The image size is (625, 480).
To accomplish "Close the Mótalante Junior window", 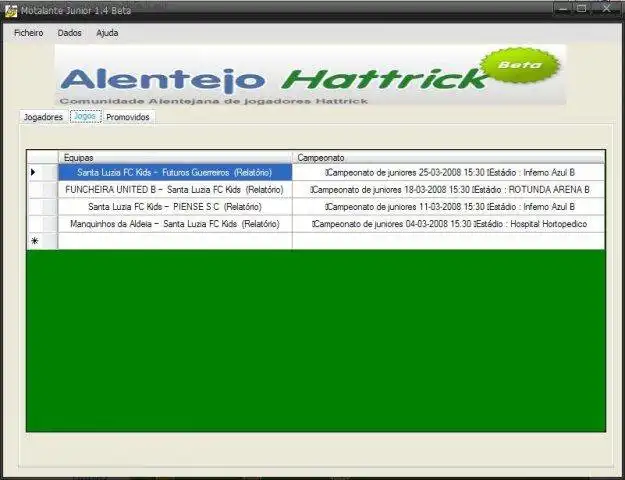I will [x=607, y=9].
